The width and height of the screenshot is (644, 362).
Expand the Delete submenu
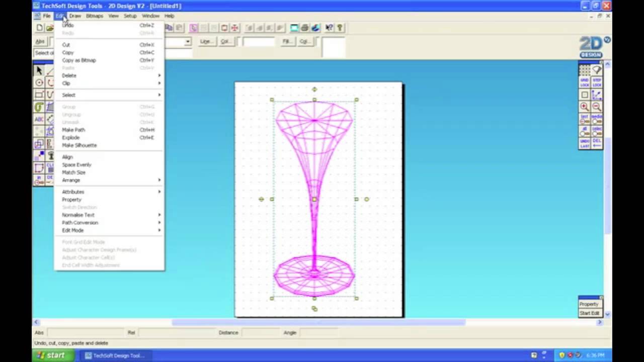(x=109, y=75)
